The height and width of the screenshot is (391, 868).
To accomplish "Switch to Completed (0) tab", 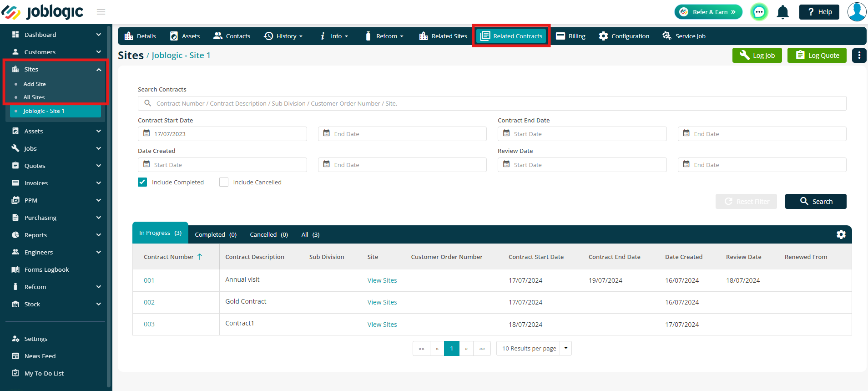I will point(216,234).
